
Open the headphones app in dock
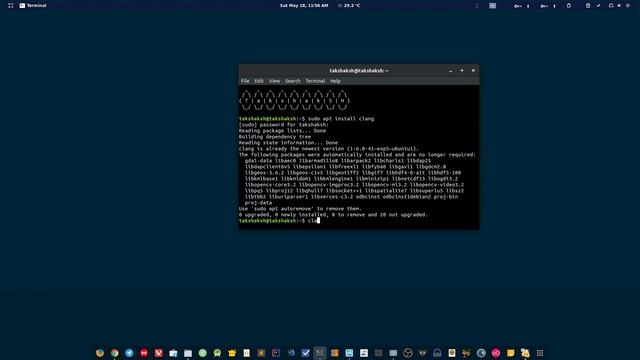(437, 353)
